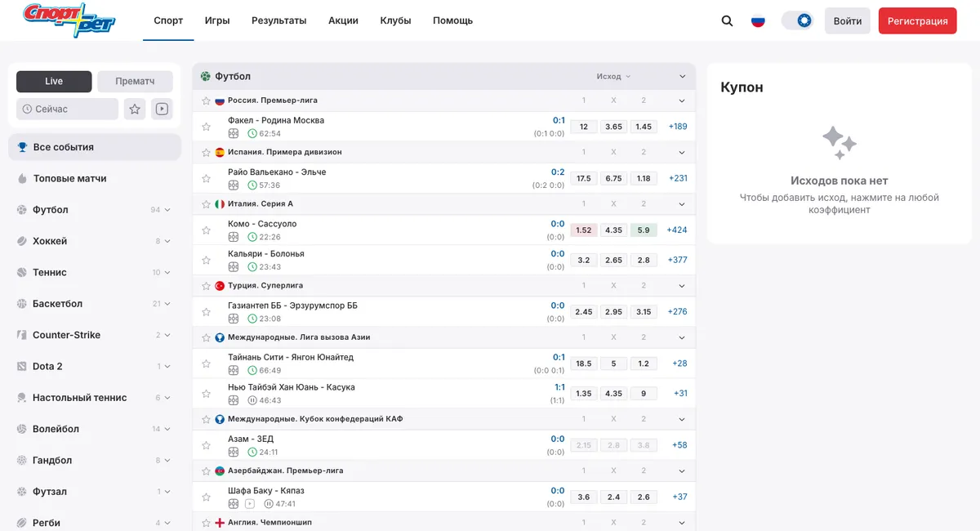Favorite the Райо Вальекано - Эльче match
Image resolution: width=980 pixels, height=531 pixels.
[x=207, y=179]
